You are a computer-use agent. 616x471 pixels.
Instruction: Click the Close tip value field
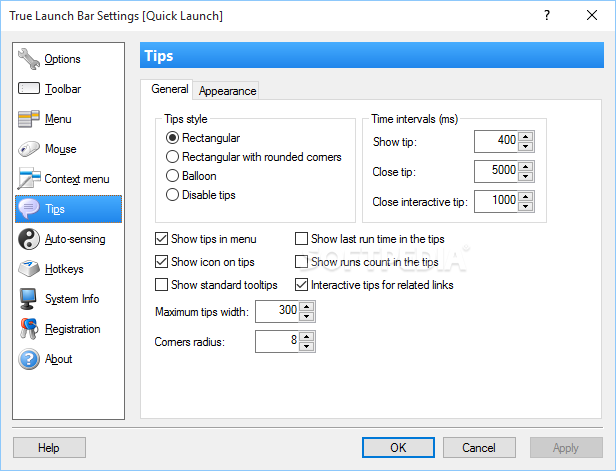click(496, 171)
